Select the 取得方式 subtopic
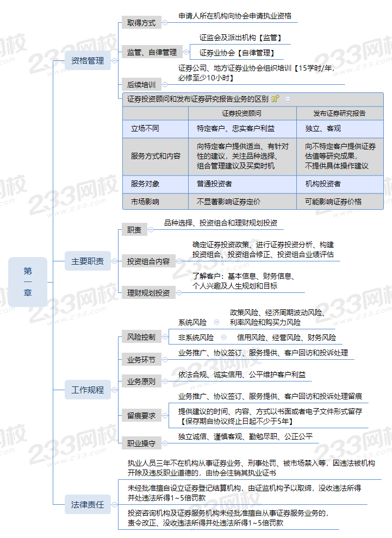This screenshot has width=392, height=538. 141,23
